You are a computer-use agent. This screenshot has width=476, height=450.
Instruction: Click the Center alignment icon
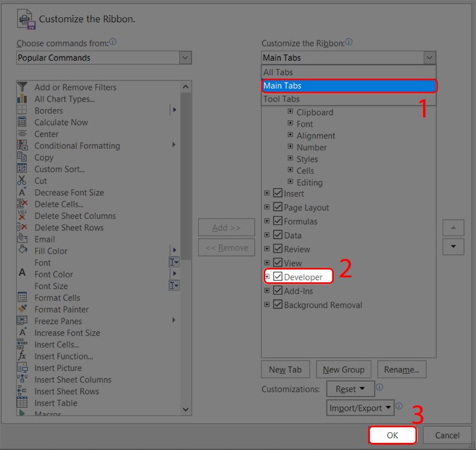click(22, 133)
